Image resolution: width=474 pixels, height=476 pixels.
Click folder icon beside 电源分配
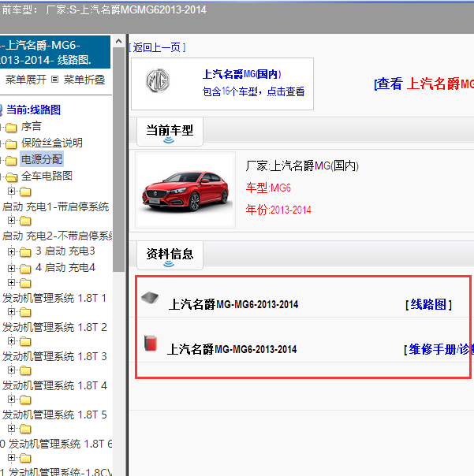11,161
